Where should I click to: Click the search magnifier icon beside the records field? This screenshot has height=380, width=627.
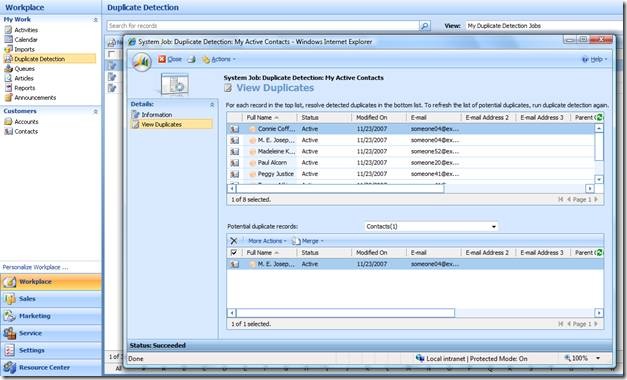coord(425,26)
